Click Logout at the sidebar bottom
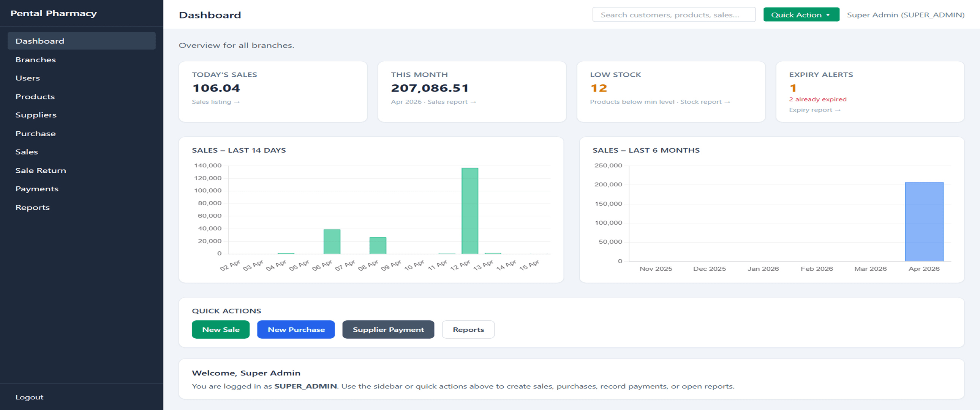This screenshot has height=410, width=980. pyautogui.click(x=29, y=397)
